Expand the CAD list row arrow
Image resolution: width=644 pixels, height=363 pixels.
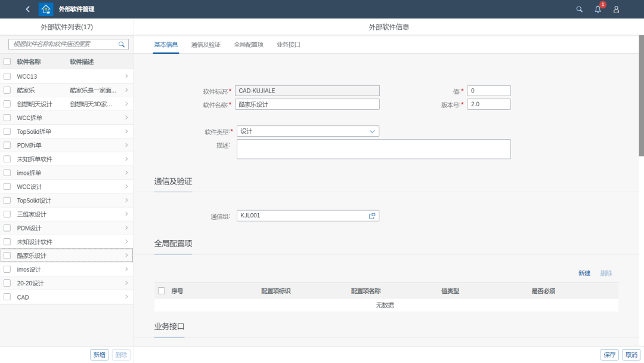[126, 297]
